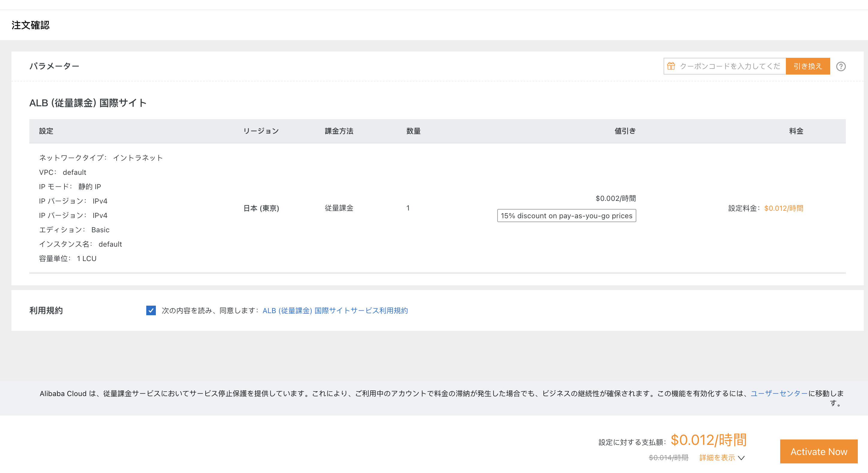The width and height of the screenshot is (868, 473).
Task: Click the 15% pay-as-you-go discount tooltip
Action: (566, 216)
